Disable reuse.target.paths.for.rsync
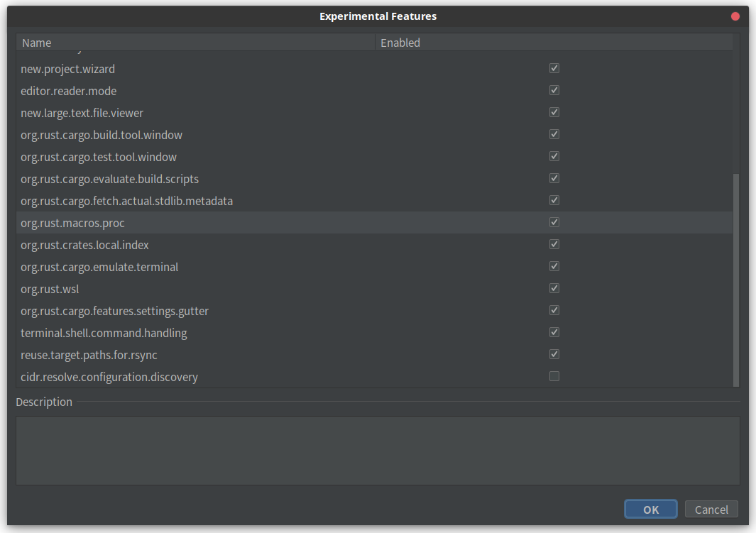 pos(554,353)
